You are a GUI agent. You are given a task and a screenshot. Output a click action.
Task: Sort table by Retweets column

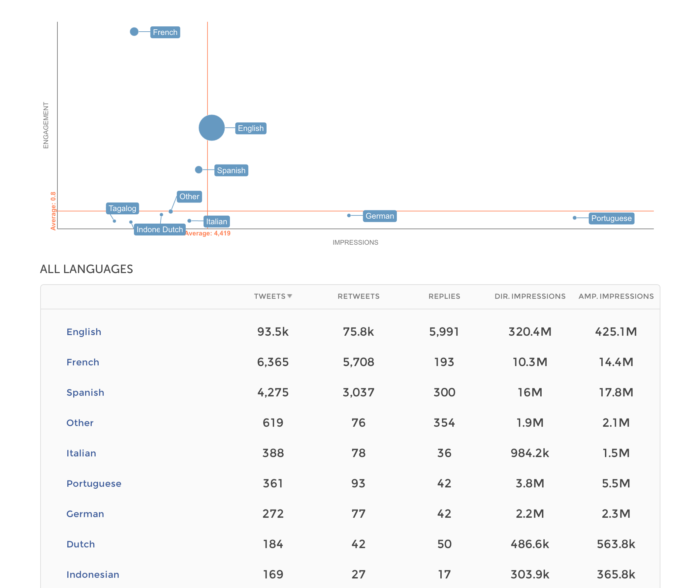coord(358,296)
